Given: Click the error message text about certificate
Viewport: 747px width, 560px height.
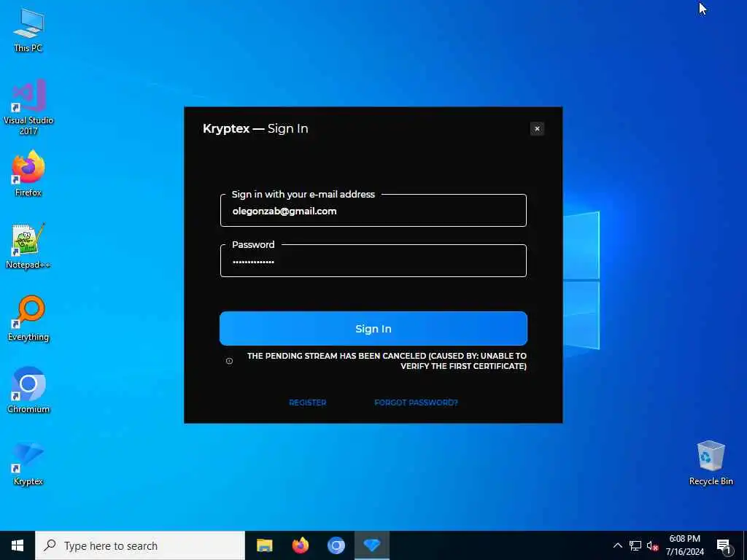Looking at the screenshot, I should point(387,361).
